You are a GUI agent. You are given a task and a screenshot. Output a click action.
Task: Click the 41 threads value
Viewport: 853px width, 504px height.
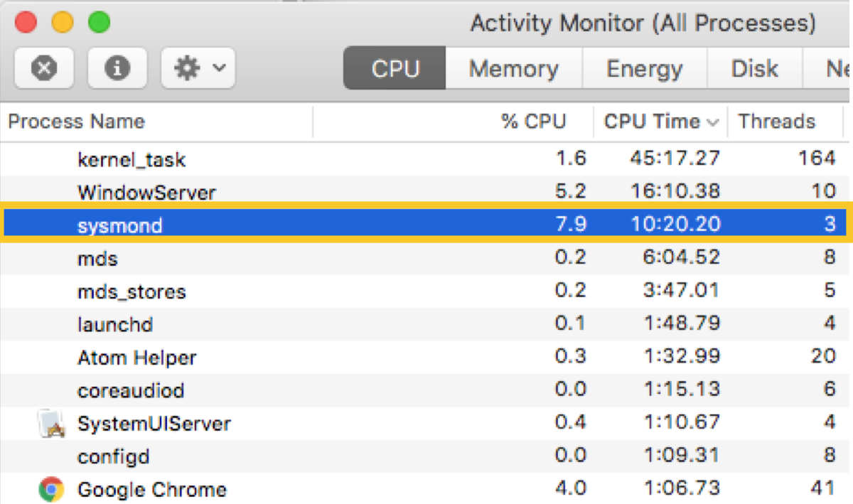(823, 490)
